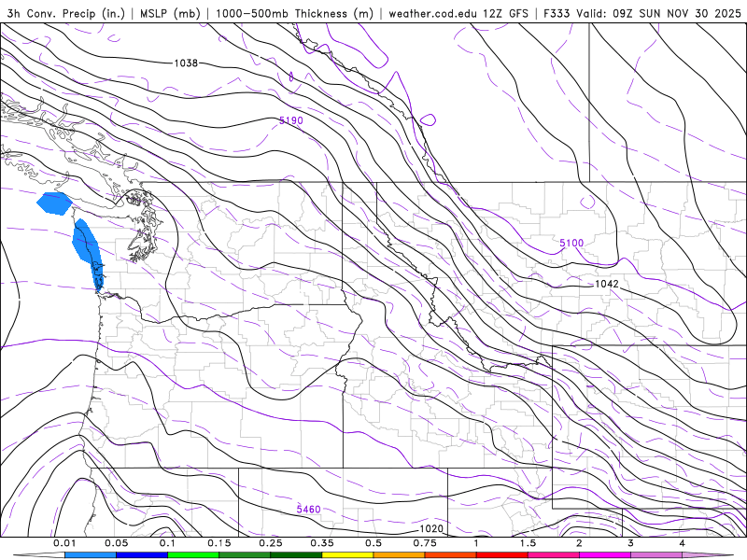The width and height of the screenshot is (747, 560).
Task: Select the medium green 0.15–0.25 legend swatch
Action: pos(245,555)
